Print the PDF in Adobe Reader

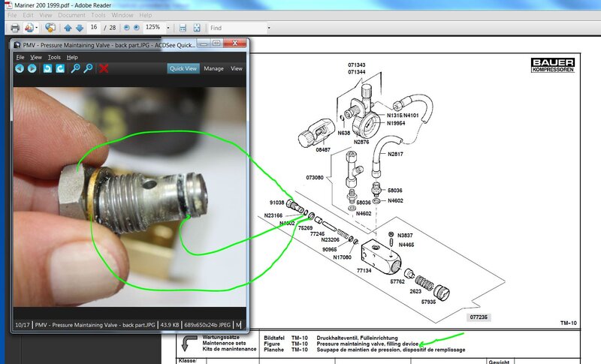14,28
